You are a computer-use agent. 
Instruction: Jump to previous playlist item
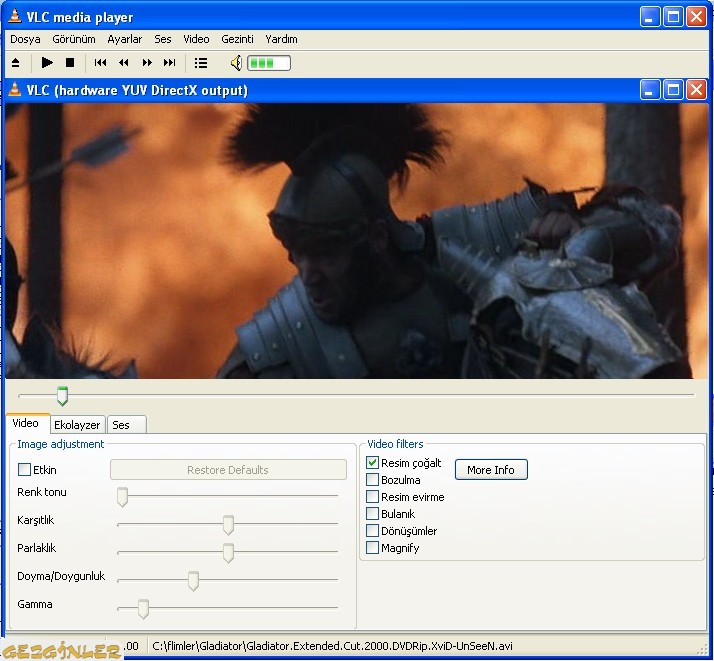coord(100,62)
